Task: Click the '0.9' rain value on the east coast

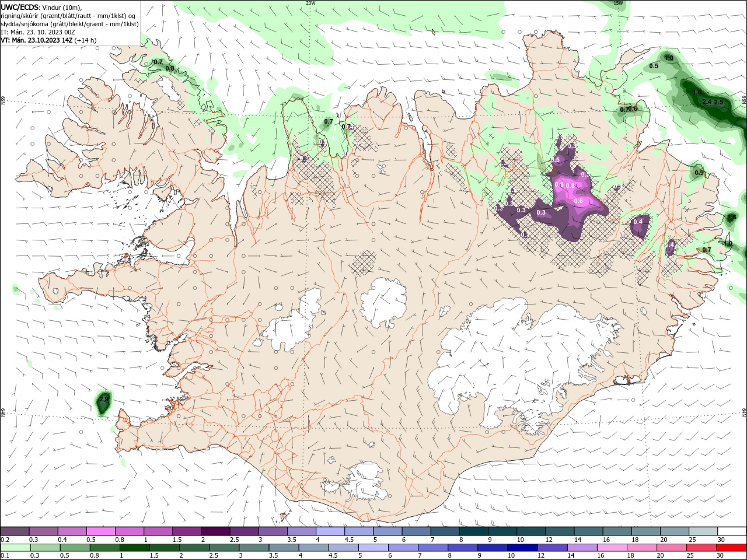Action: tap(699, 173)
